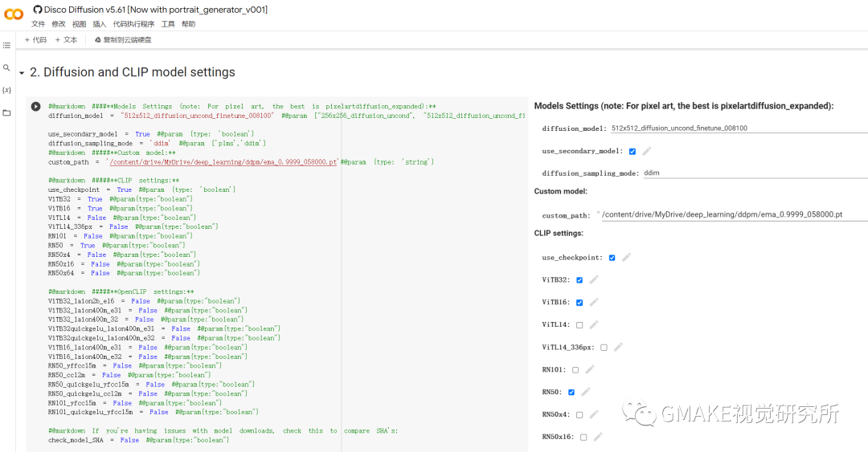Click the edit pencil beside ViTL14
Image resolution: width=868 pixels, height=452 pixels.
tap(593, 324)
